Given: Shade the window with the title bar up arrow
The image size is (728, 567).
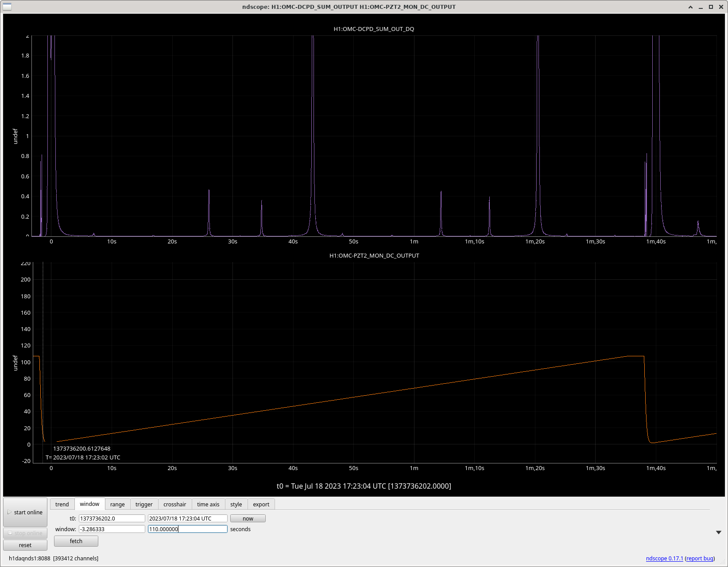Looking at the screenshot, I should tap(690, 7).
